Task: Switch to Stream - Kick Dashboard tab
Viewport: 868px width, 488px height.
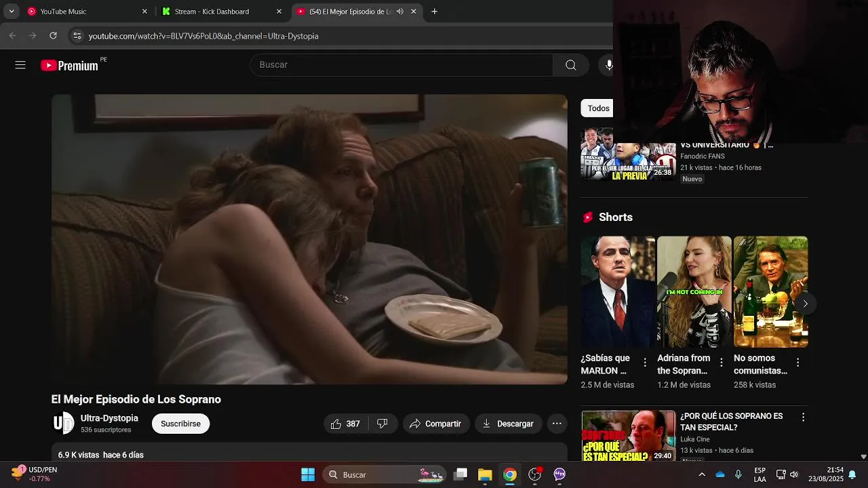Action: click(x=222, y=12)
